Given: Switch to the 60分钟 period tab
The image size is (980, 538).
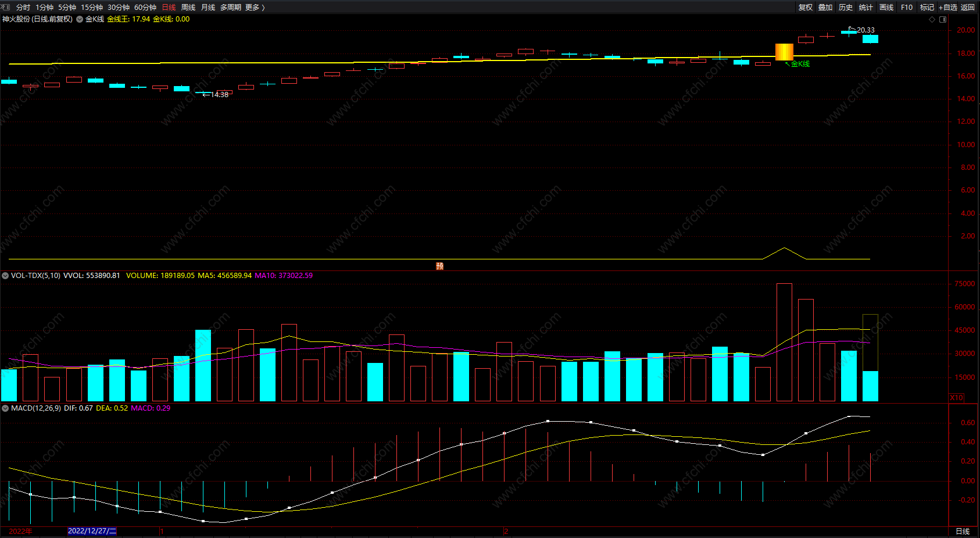Looking at the screenshot, I should [x=145, y=7].
